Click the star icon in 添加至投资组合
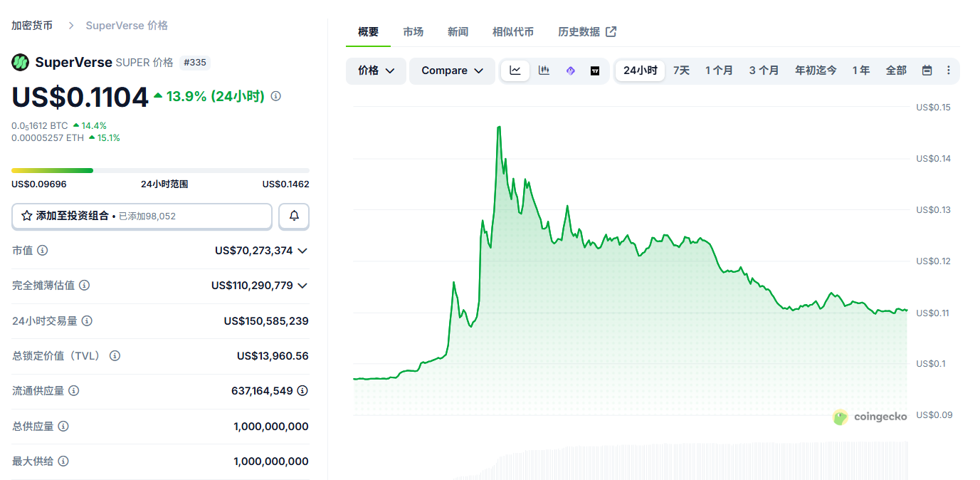The image size is (980, 480). [x=27, y=216]
